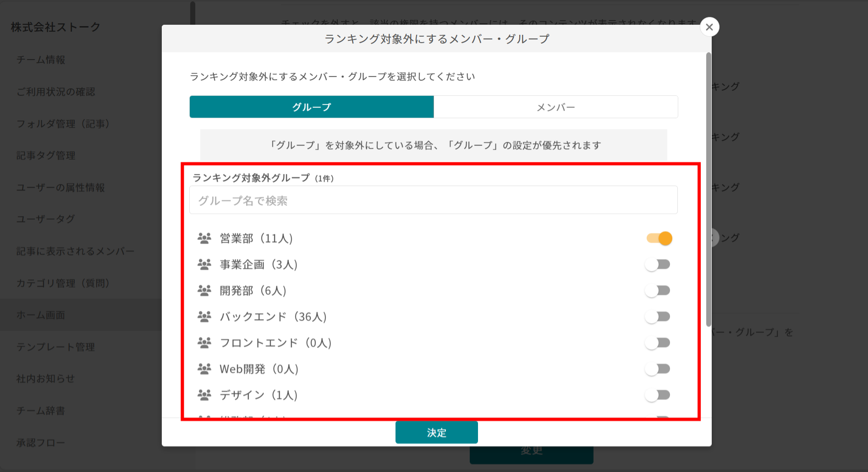Viewport: 868px width, 472px height.
Task: Click the 開発部 group icon
Action: pyautogui.click(x=205, y=290)
